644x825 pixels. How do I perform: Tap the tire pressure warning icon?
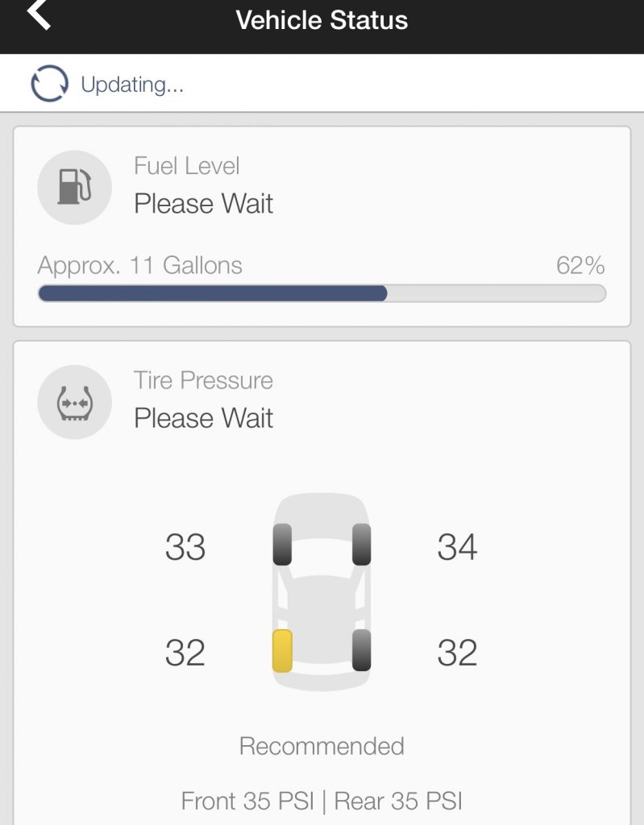[74, 402]
